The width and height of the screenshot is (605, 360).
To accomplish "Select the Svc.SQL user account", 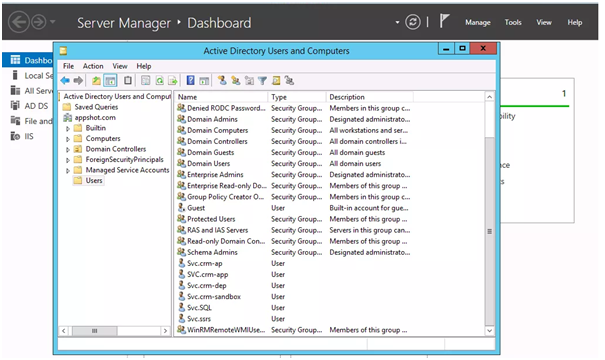I will click(199, 308).
